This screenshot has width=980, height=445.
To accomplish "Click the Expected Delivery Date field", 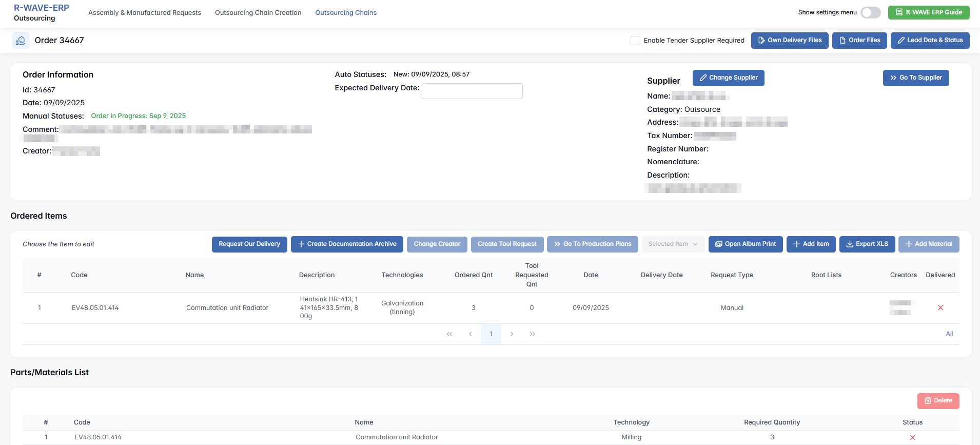I will coord(472,91).
